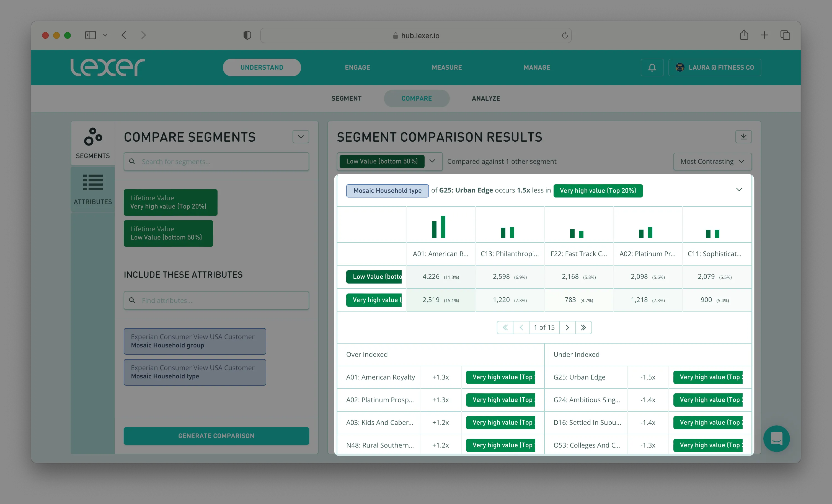Reload the hub.lexer.io page
The image size is (832, 504).
(565, 35)
